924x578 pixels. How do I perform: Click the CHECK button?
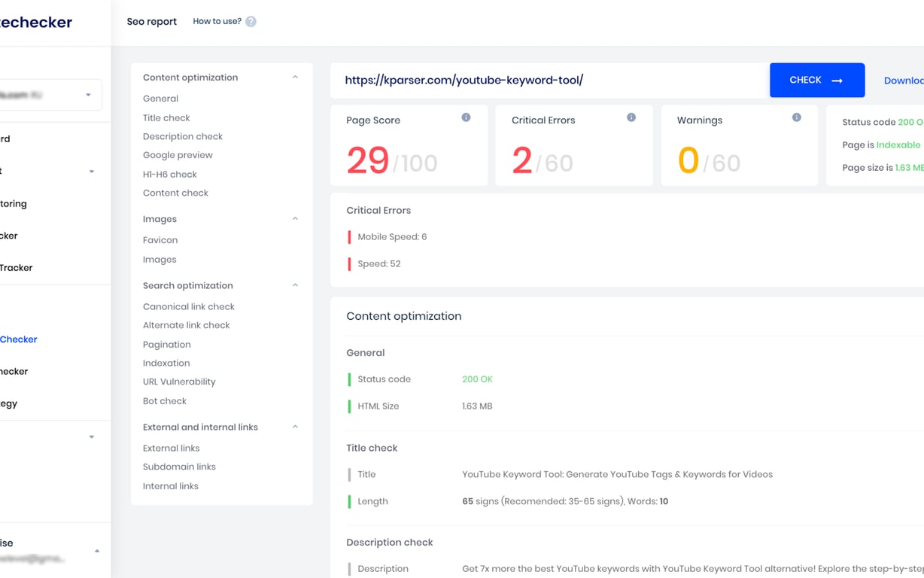click(817, 80)
